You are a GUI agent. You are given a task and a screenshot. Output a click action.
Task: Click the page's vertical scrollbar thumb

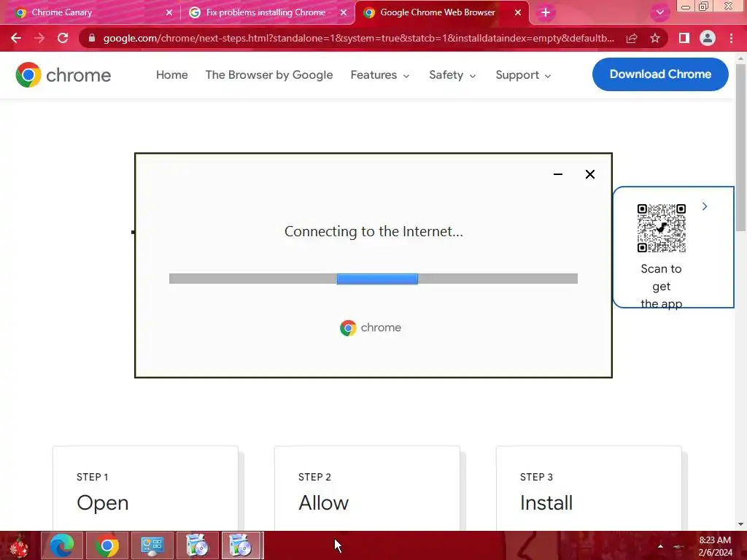point(740,147)
